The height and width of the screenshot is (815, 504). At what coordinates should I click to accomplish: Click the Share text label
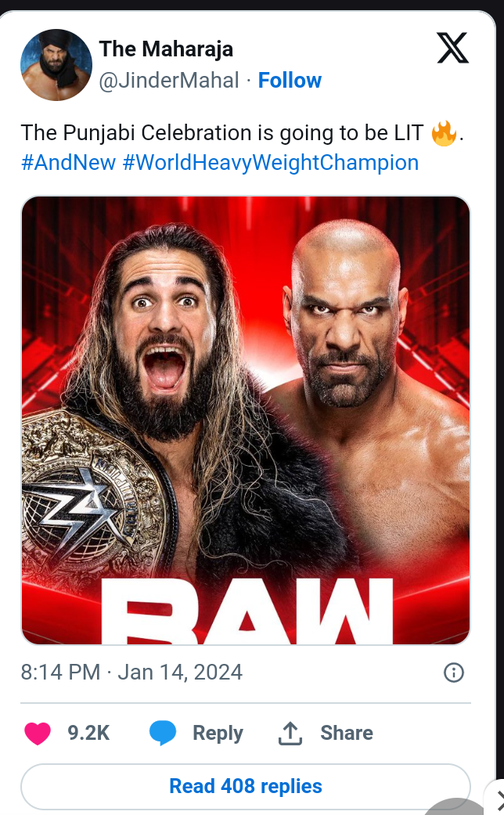[347, 733]
